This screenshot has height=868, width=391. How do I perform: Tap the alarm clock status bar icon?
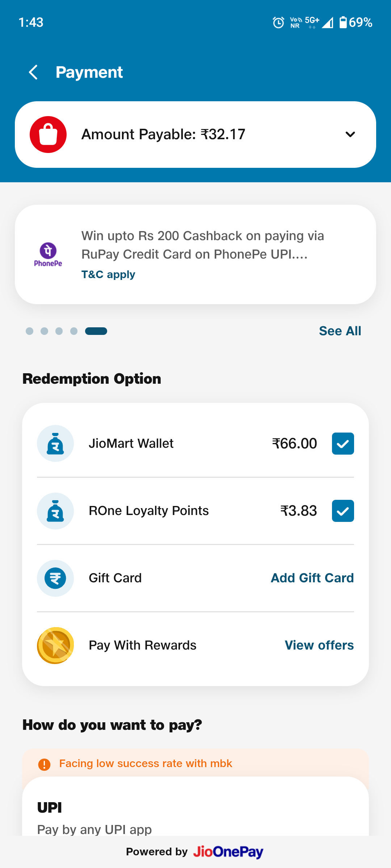click(x=278, y=22)
